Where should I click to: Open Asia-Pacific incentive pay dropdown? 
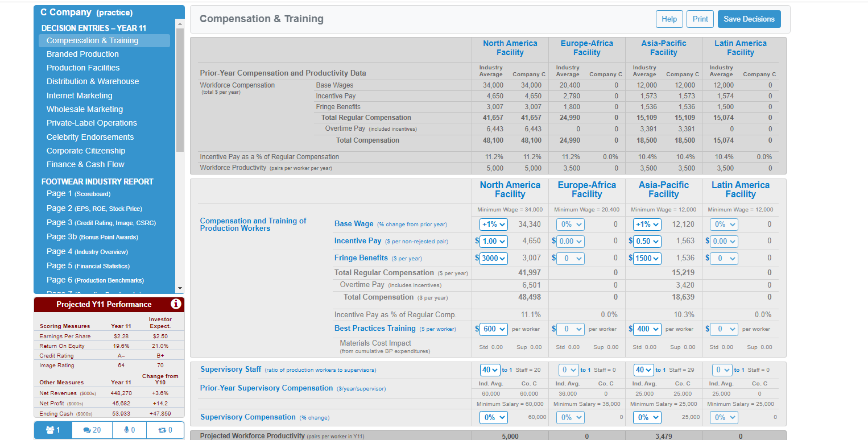(647, 241)
